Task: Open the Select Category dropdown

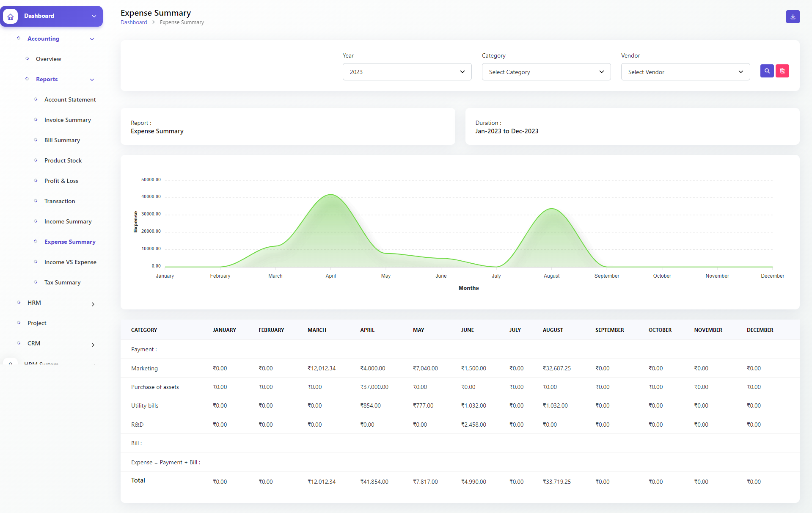Action: point(545,72)
